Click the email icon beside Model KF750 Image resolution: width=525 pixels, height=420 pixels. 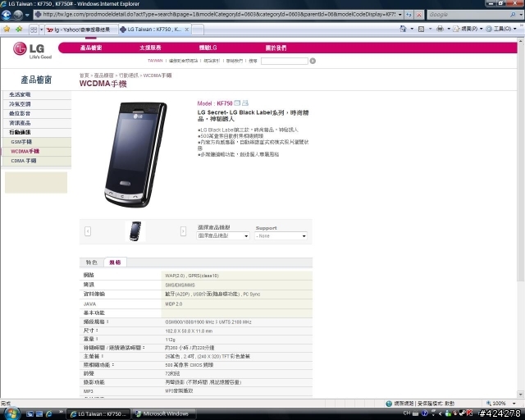click(237, 103)
